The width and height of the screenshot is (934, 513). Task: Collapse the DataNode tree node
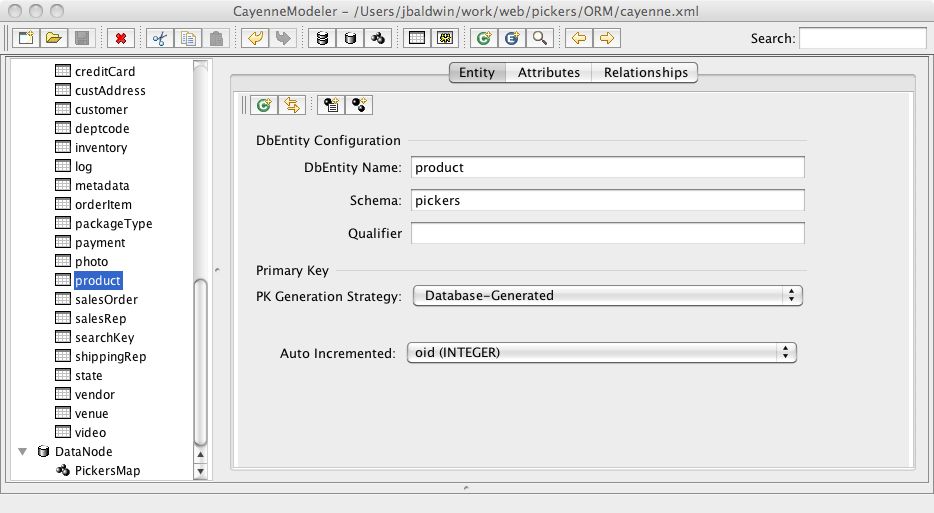tap(22, 452)
